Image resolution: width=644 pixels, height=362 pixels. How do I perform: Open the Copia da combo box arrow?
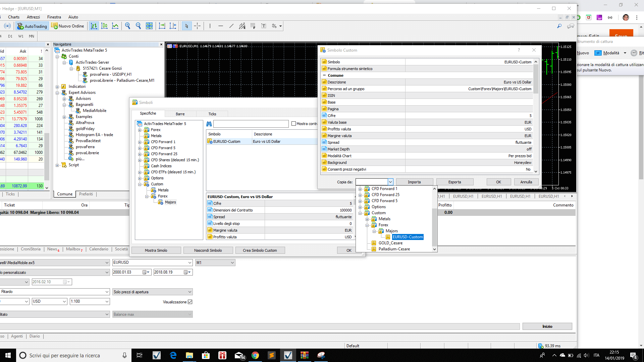(x=390, y=182)
